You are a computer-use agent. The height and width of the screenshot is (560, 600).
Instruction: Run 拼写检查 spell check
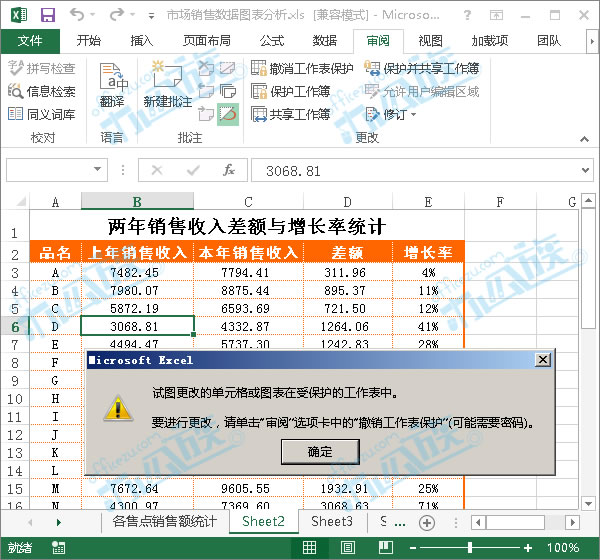tap(42, 68)
